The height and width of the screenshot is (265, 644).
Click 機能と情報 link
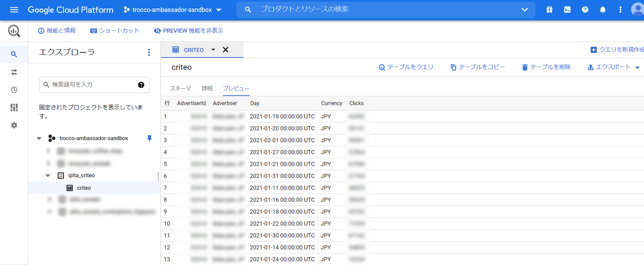[x=57, y=31]
